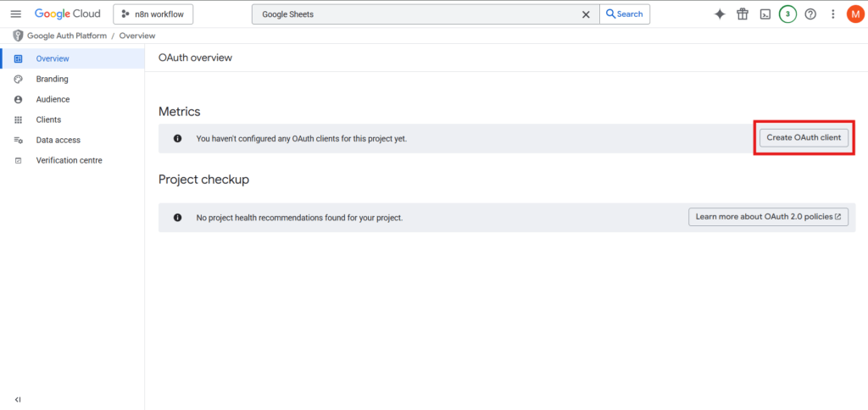Open the n8n workflow project picker
The image size is (868, 410).
(153, 14)
